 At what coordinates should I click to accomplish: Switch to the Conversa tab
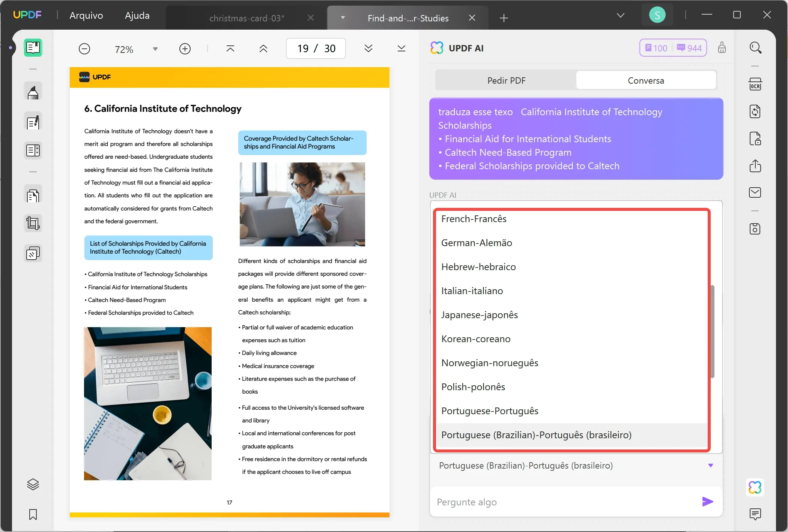(646, 80)
